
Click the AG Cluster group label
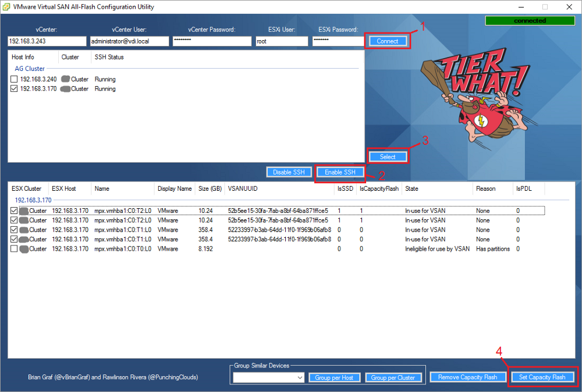click(30, 69)
